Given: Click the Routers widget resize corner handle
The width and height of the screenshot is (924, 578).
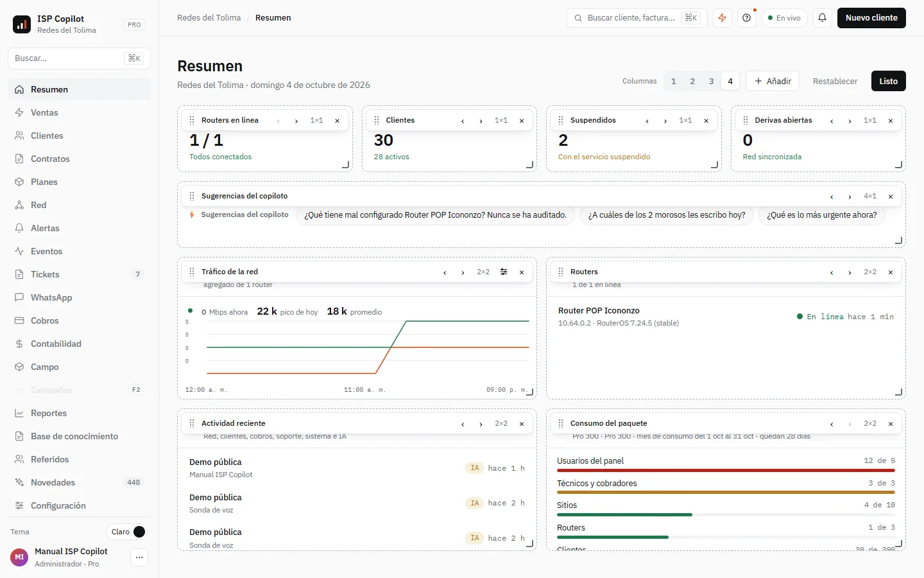Looking at the screenshot, I should [x=898, y=392].
